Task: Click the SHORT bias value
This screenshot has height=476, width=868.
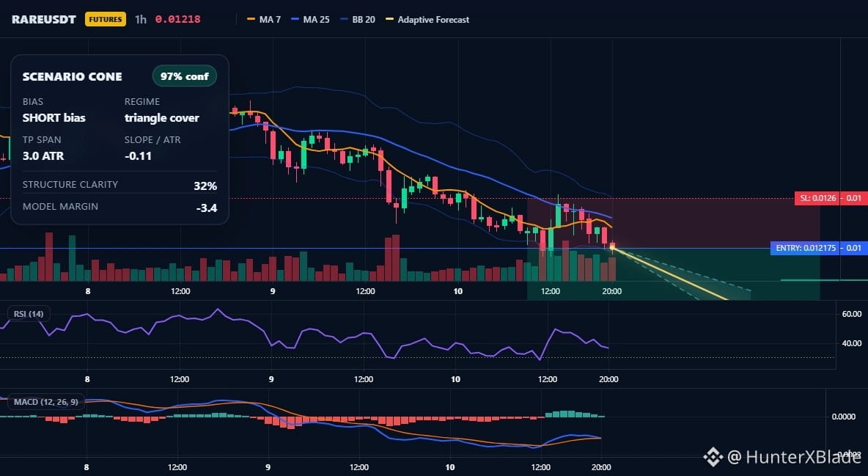Action: point(54,117)
